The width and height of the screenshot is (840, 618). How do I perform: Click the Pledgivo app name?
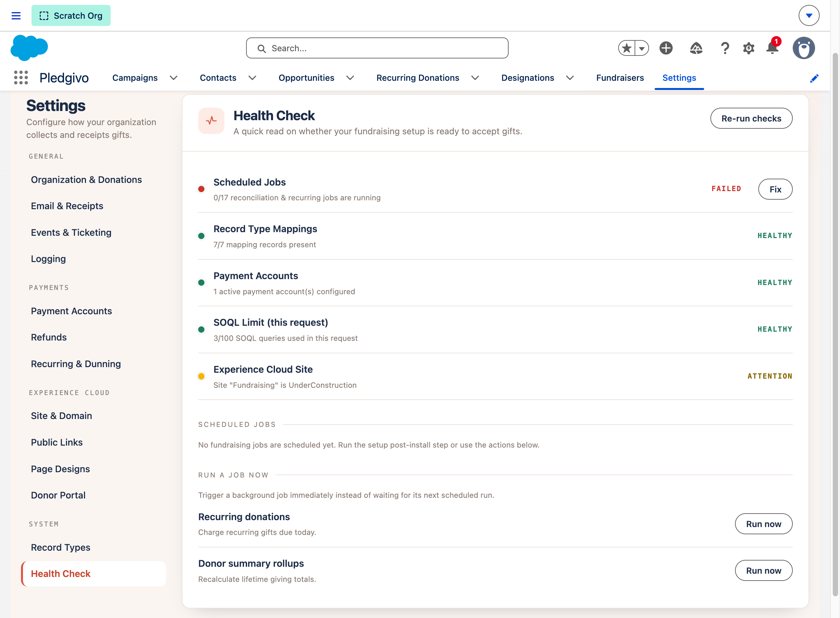64,78
